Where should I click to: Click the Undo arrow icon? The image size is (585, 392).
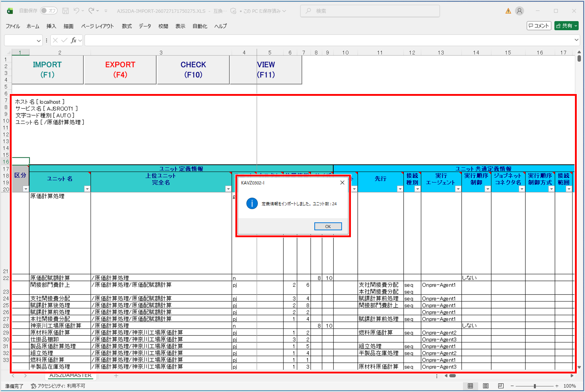76,11
